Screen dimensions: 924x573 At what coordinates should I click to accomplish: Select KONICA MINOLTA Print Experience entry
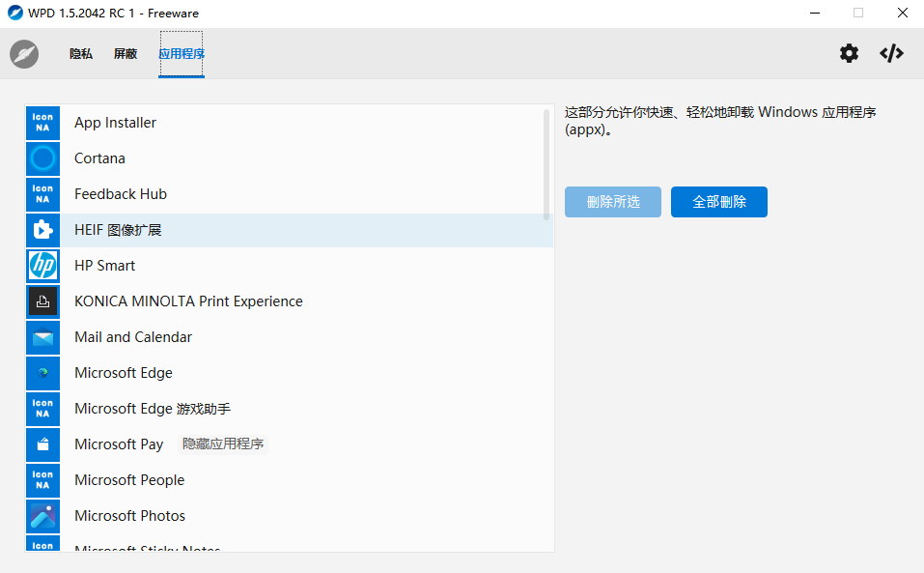tap(289, 301)
